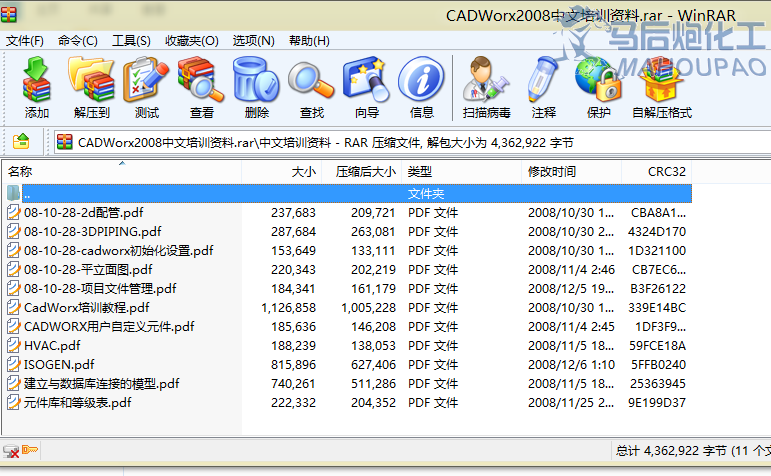Screen dimensions: 771x476
Task: Sort by the 名称 column header
Action: (122, 172)
